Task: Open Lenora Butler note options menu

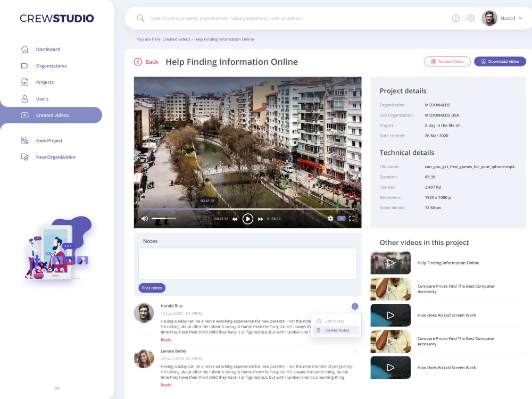Action: [x=355, y=352]
